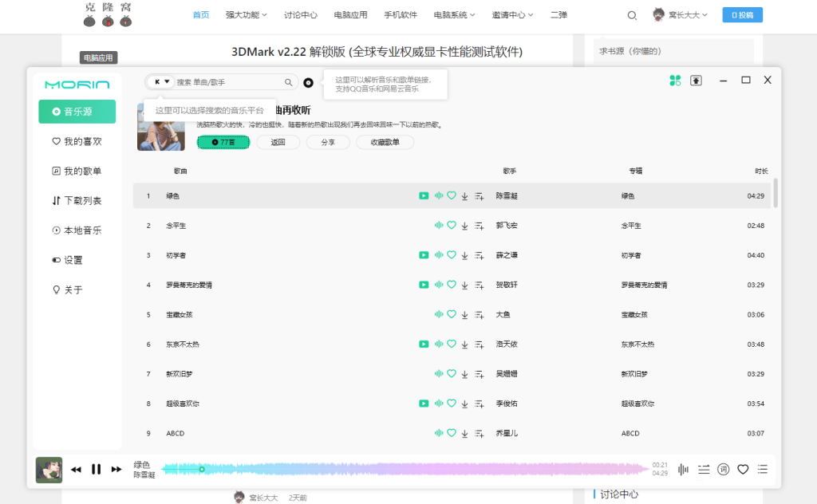Expand 邀请中心 menu on the website

(x=512, y=15)
